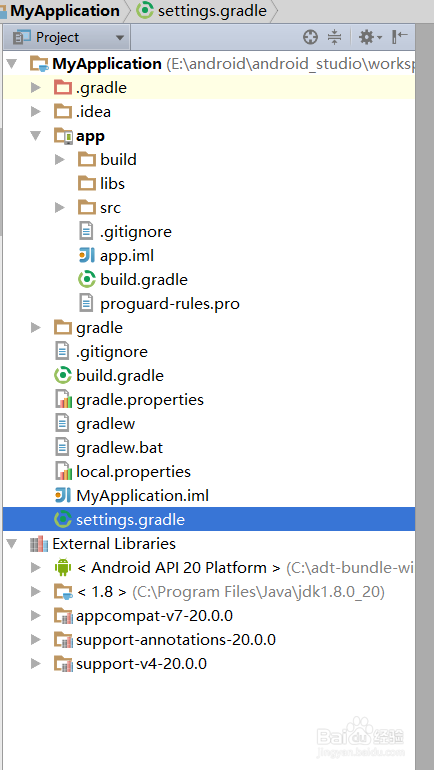Screen dimensions: 434x770
Task: Click the .gradle folder icon
Action: [63, 88]
